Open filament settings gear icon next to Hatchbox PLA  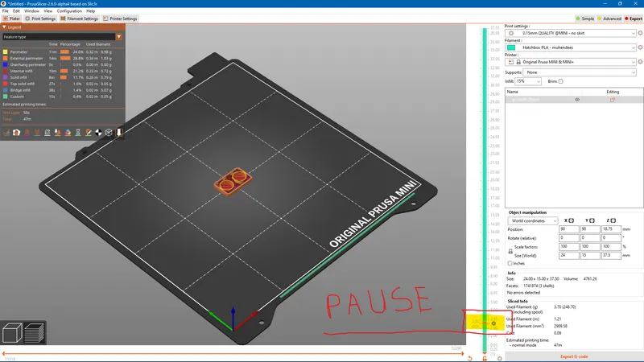(x=640, y=47)
